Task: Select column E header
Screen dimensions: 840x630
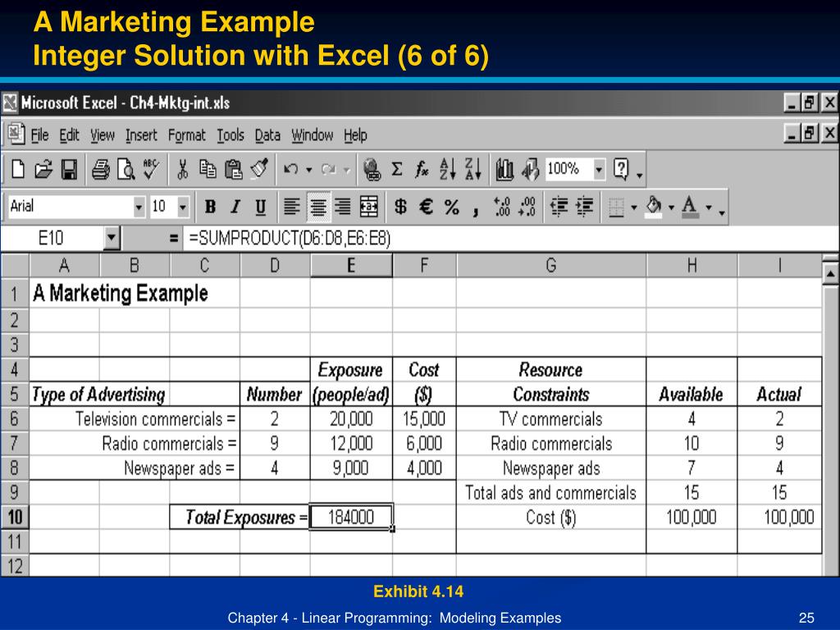Action: coord(351,265)
